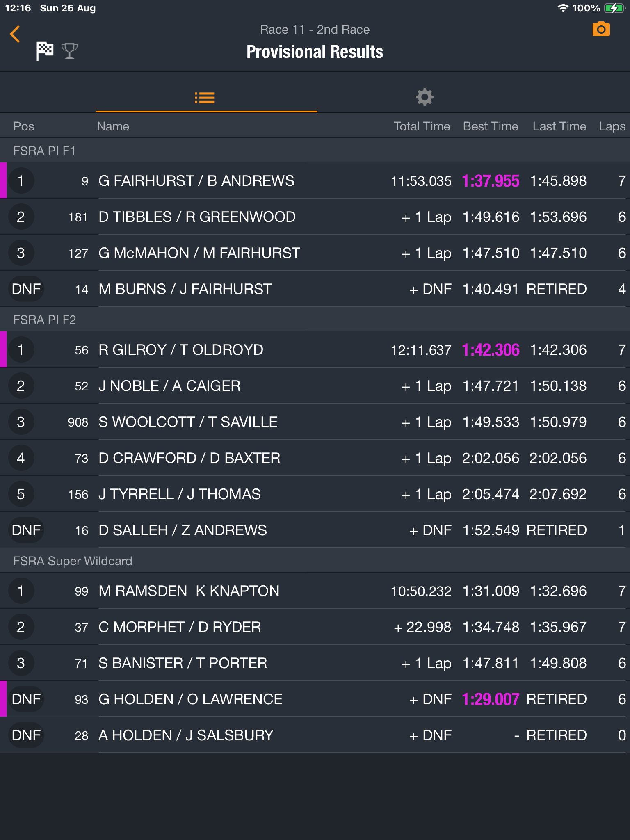
Task: Tap the orange back arrow
Action: (x=15, y=34)
